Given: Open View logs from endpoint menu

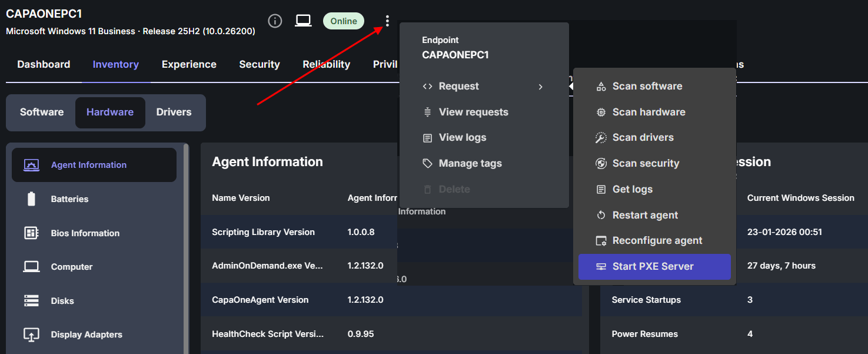Looking at the screenshot, I should coord(484,138).
